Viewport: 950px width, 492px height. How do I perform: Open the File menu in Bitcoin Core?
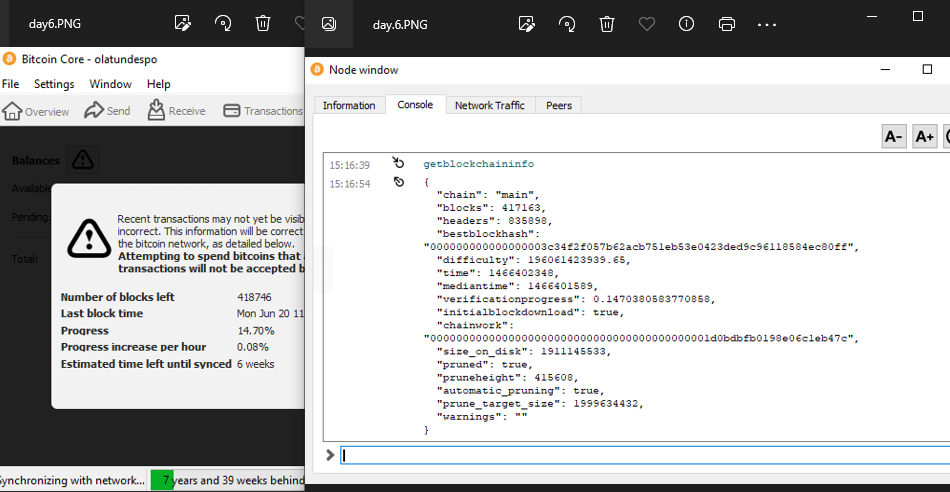[x=10, y=84]
